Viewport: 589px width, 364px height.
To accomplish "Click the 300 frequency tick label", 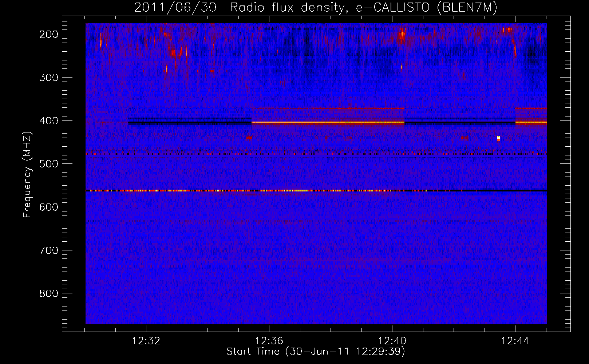I will (49, 78).
